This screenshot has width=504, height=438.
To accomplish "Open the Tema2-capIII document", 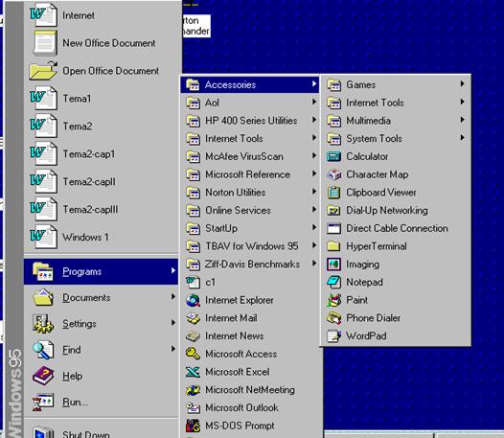I will (101, 209).
